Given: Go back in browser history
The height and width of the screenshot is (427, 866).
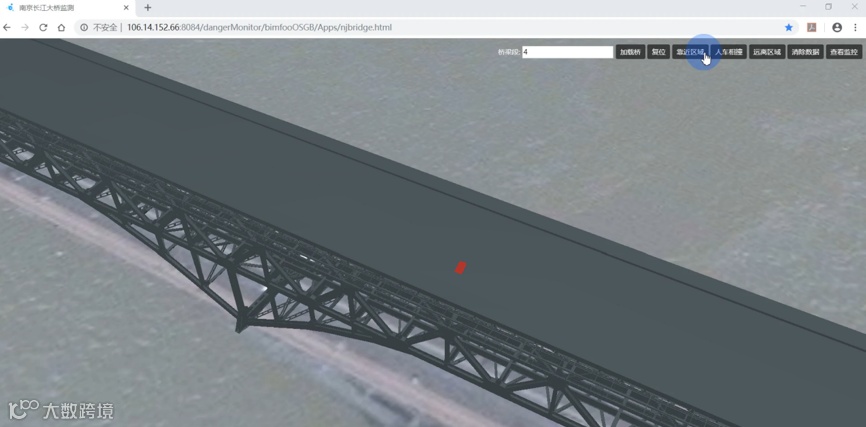Looking at the screenshot, I should [x=7, y=27].
